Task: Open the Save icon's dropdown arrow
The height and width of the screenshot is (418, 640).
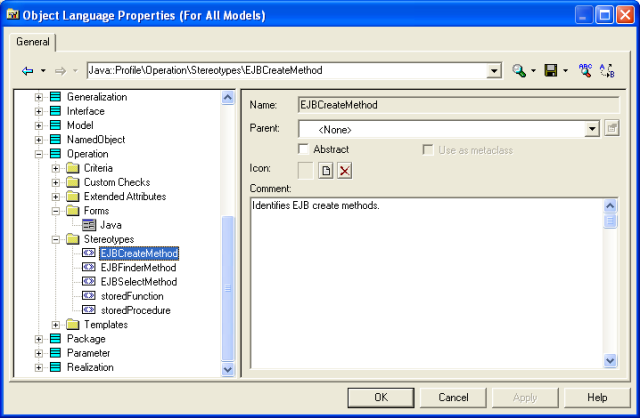Action: [565, 71]
